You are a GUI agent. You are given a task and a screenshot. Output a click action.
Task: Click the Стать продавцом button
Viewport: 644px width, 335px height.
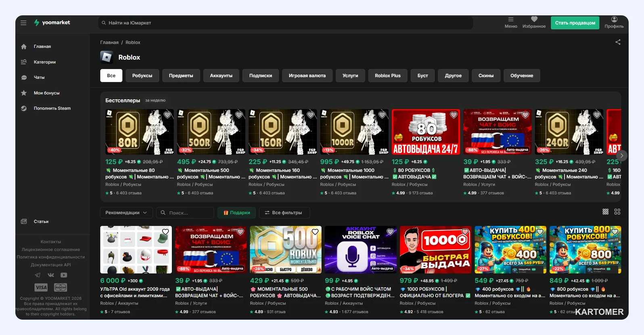click(575, 23)
